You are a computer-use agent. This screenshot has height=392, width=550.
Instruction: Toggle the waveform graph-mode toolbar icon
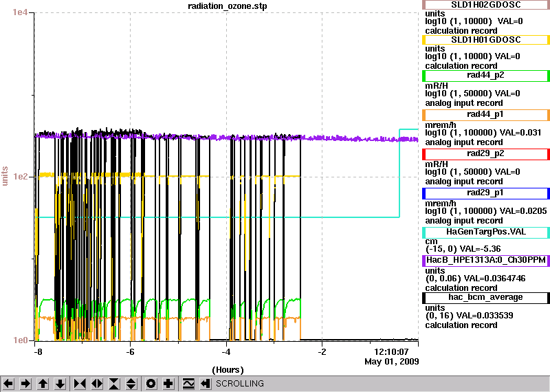coord(188,384)
